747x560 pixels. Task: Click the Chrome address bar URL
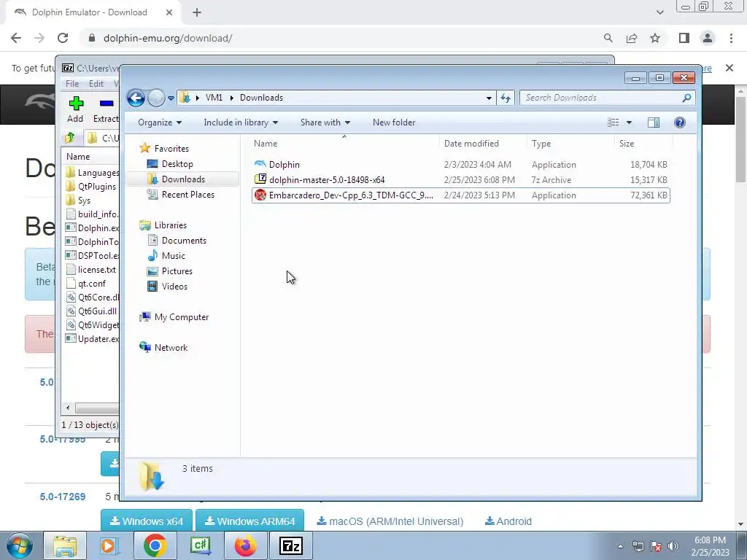(168, 38)
